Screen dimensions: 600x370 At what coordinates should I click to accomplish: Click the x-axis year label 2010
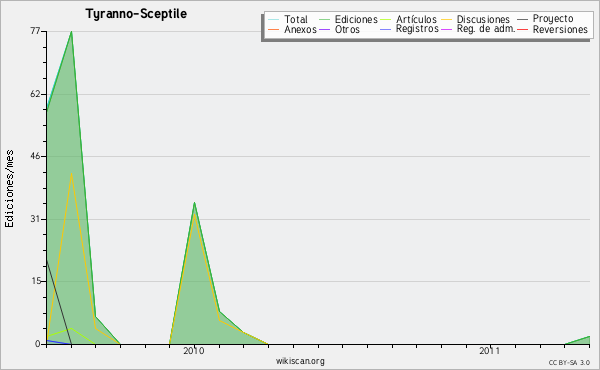194,350
